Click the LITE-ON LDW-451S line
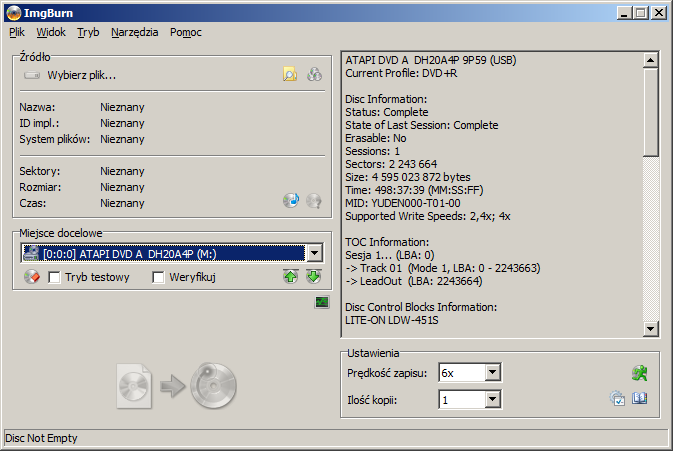The width and height of the screenshot is (673, 451). click(391, 320)
